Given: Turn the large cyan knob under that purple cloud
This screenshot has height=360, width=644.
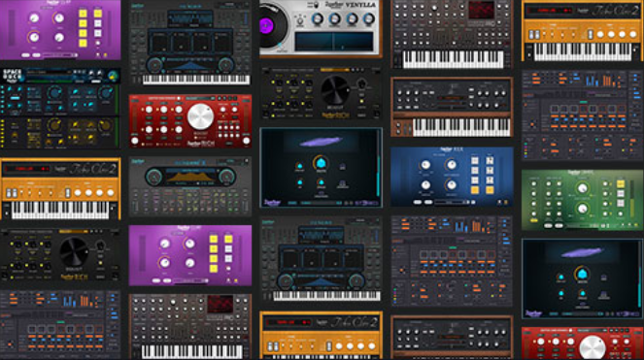Looking at the screenshot, I should click(x=321, y=163).
